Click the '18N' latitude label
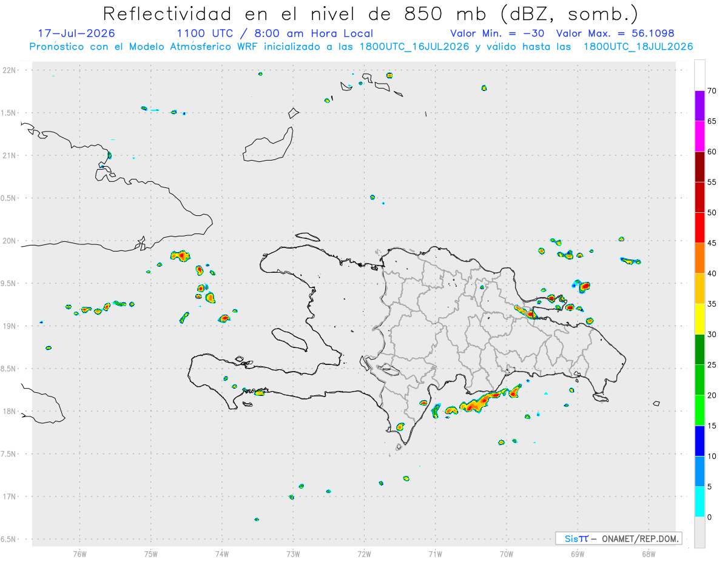The image size is (728, 562). (10, 411)
